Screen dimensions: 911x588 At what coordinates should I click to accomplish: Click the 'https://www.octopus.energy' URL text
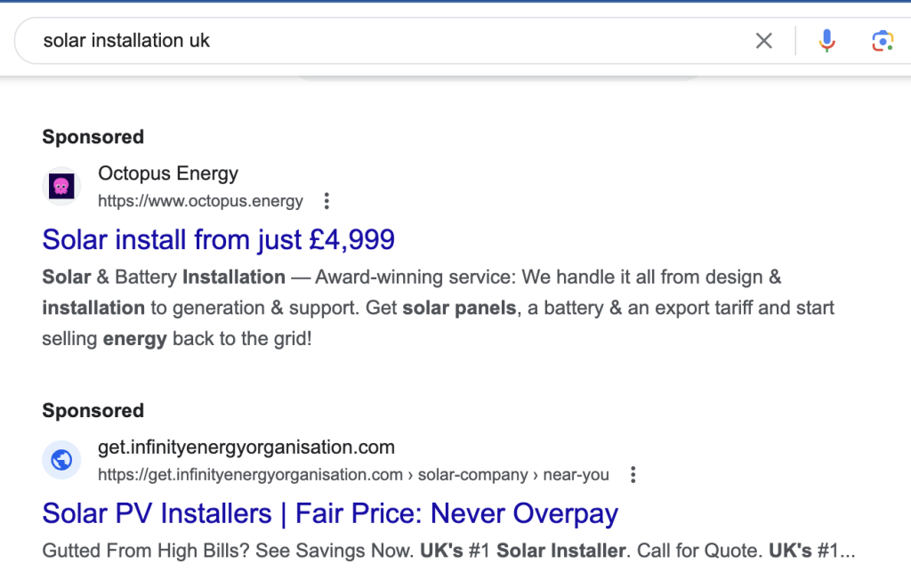tap(200, 201)
